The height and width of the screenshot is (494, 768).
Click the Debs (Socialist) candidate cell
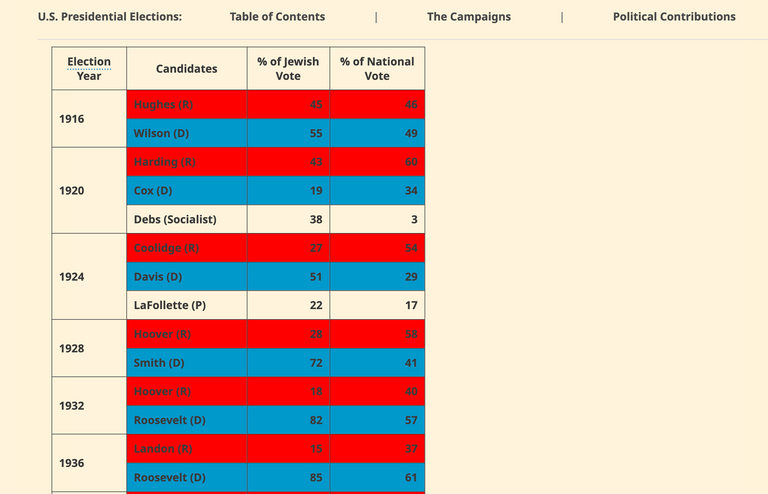pos(175,220)
